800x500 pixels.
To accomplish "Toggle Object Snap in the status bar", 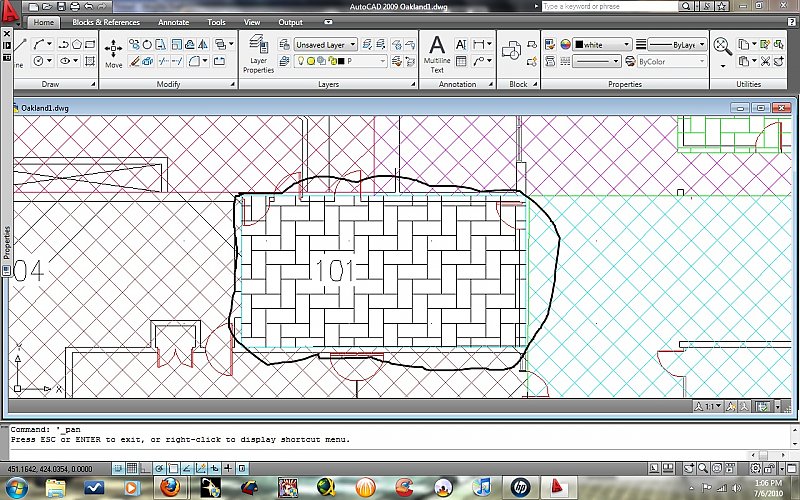I will [x=174, y=469].
